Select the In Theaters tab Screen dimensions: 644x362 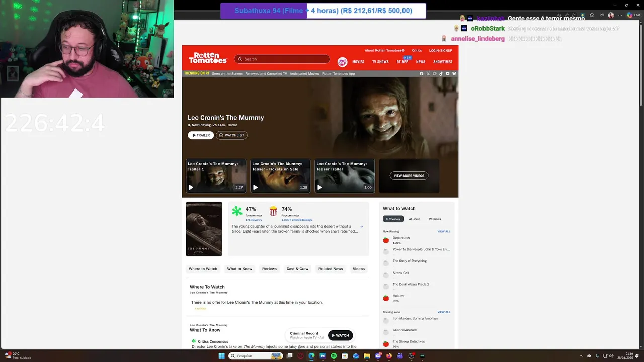393,219
